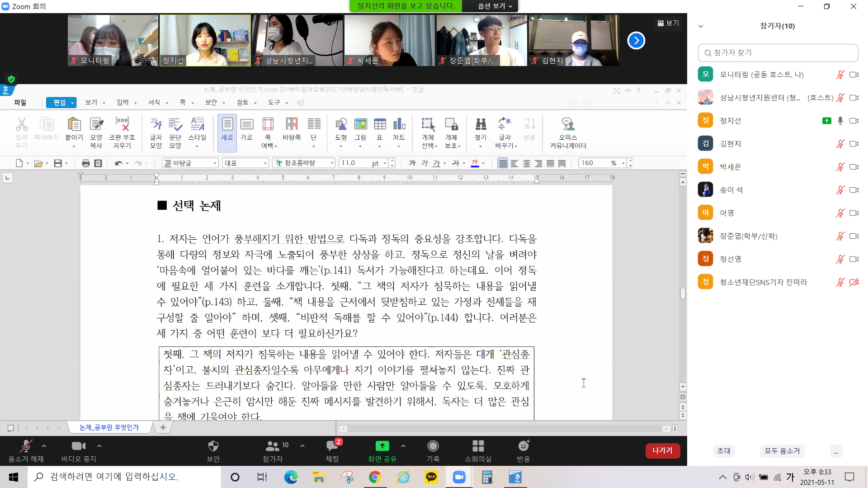Screen dimensions: 868x488
Task: Open the 서식 menu
Action: (x=158, y=103)
